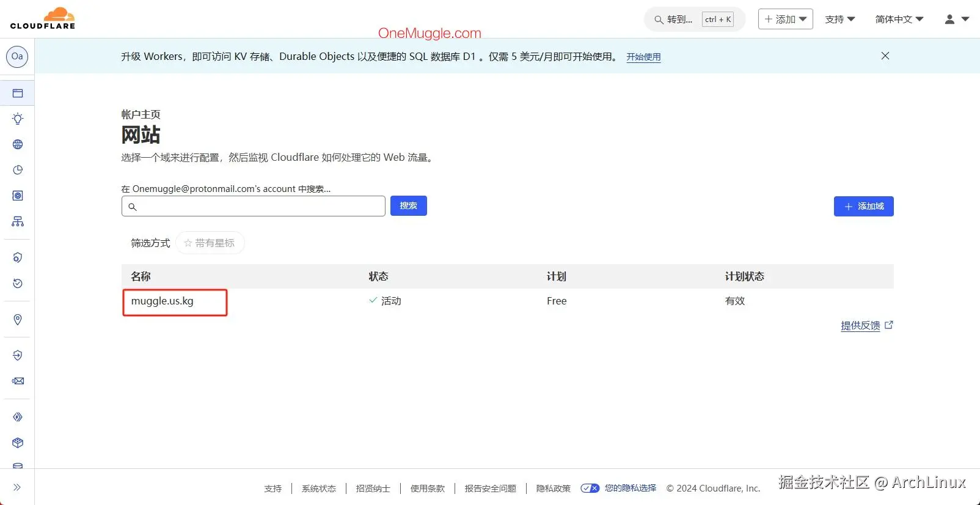Open the 招贤纳士 footer link
Viewport: 980px width, 505px height.
tap(373, 488)
